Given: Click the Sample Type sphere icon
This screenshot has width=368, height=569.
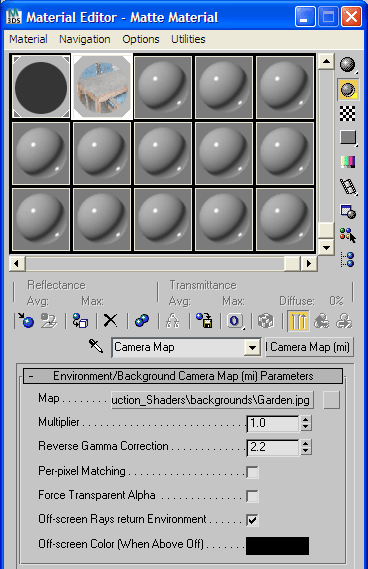Looking at the screenshot, I should click(348, 65).
